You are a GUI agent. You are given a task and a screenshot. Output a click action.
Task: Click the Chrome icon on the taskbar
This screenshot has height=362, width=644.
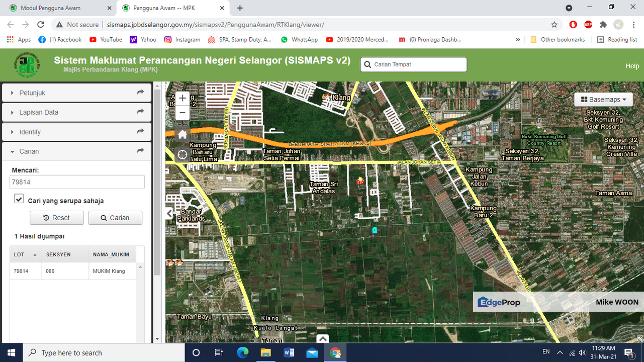tap(335, 352)
